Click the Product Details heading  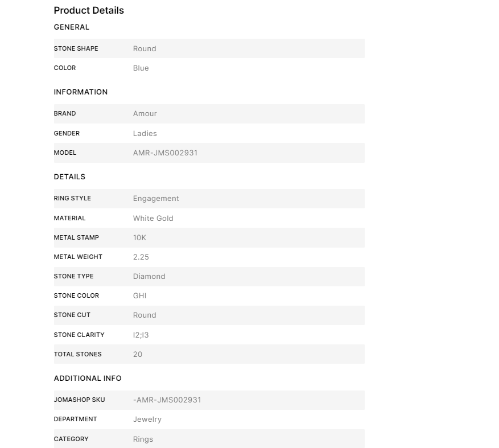[x=89, y=10]
